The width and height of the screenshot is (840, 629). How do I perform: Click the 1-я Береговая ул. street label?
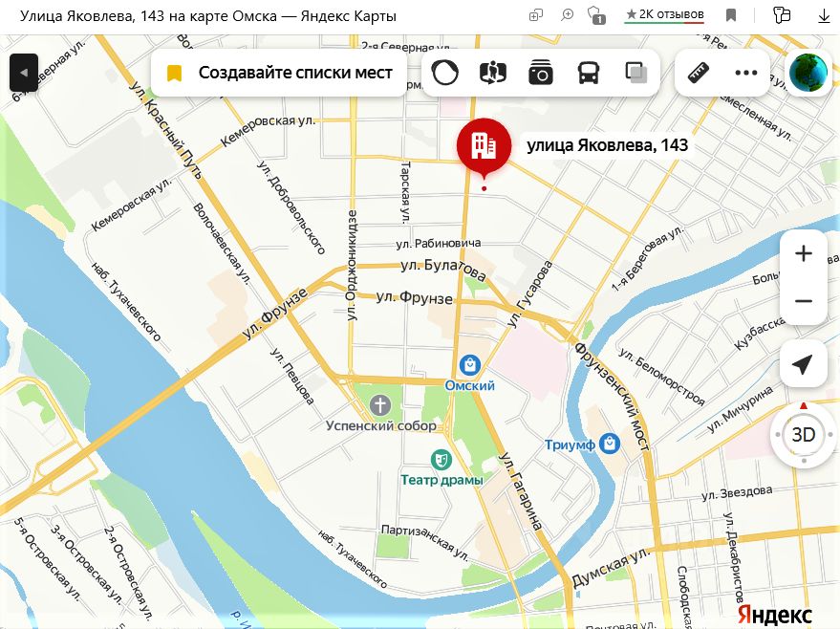[x=648, y=258]
